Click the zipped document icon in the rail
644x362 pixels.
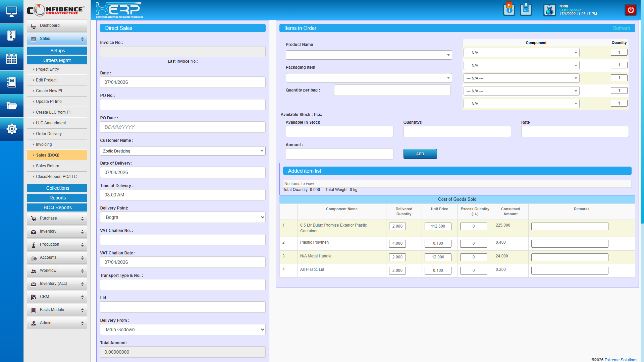pyautogui.click(x=12, y=35)
